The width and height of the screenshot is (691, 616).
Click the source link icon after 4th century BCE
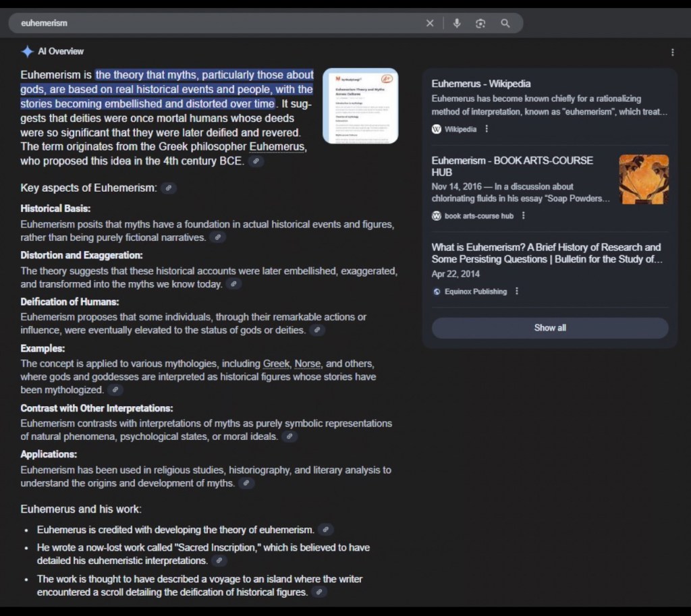256,162
